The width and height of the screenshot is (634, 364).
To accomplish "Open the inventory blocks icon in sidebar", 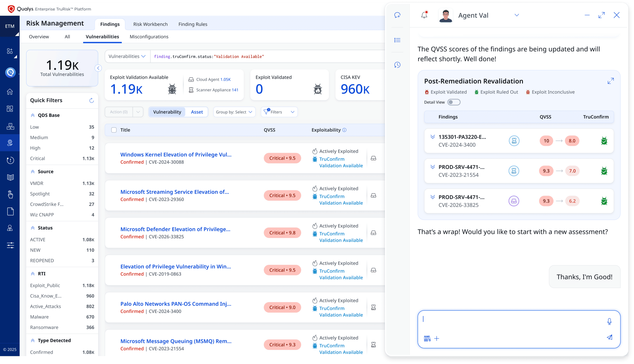I will (x=10, y=126).
